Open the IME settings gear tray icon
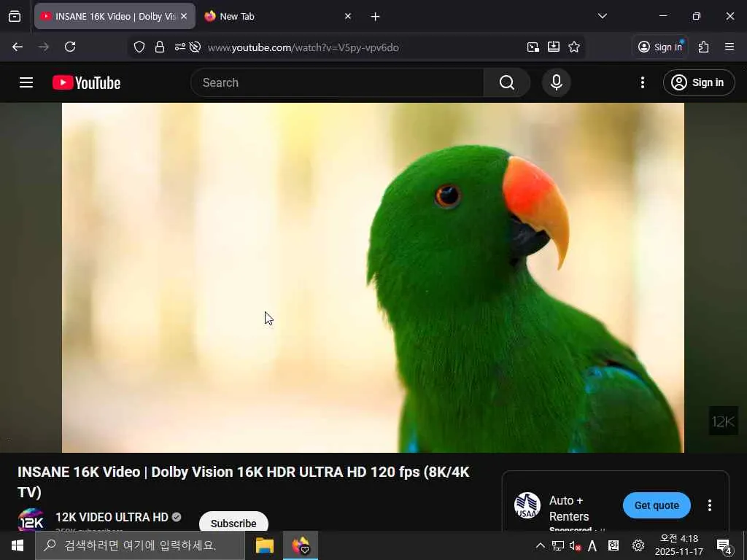The height and width of the screenshot is (560, 747). pos(638,545)
